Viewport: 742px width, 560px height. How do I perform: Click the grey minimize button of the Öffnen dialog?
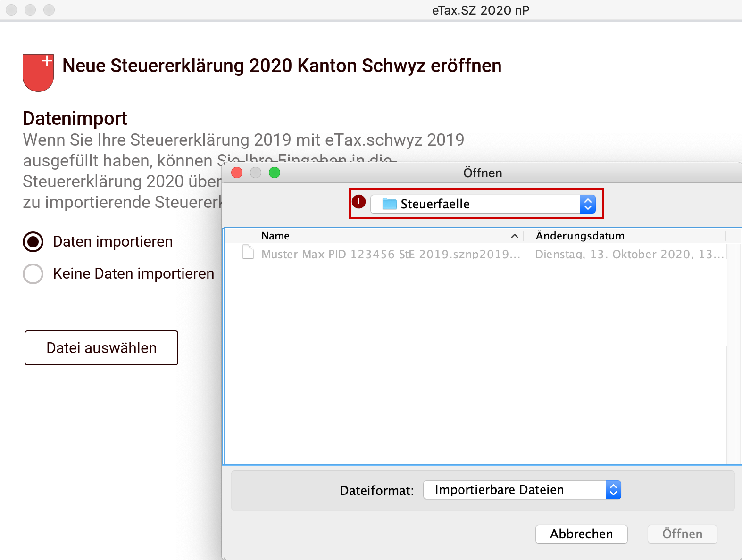[256, 173]
